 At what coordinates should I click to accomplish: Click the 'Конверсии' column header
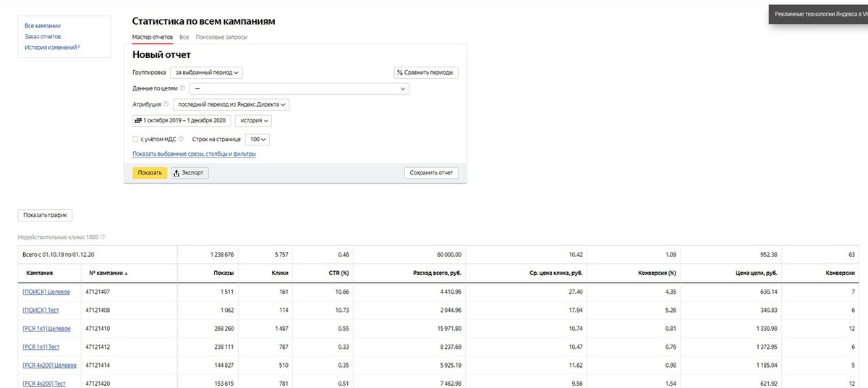[x=841, y=274]
